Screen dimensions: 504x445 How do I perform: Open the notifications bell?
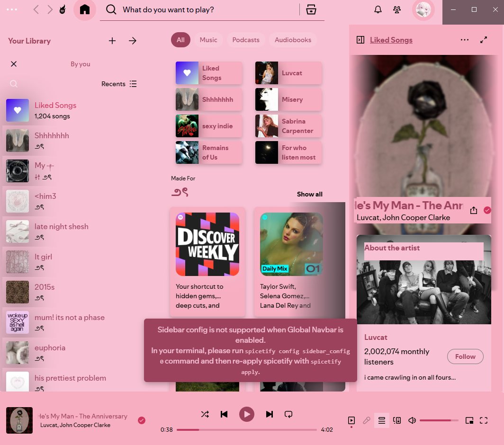pyautogui.click(x=378, y=9)
